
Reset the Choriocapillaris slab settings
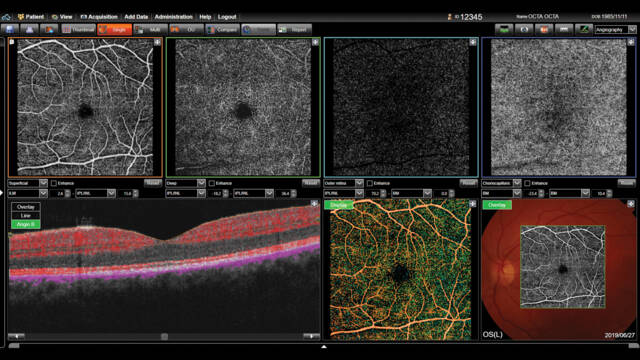[x=627, y=183]
